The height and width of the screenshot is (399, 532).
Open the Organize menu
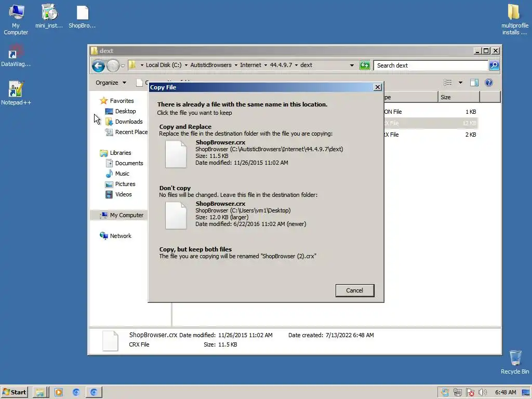coord(111,83)
